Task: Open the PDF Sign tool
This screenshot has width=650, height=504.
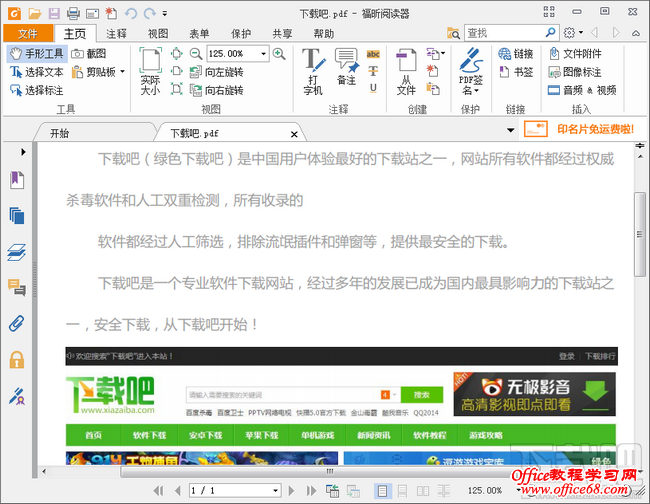Action: click(x=471, y=71)
